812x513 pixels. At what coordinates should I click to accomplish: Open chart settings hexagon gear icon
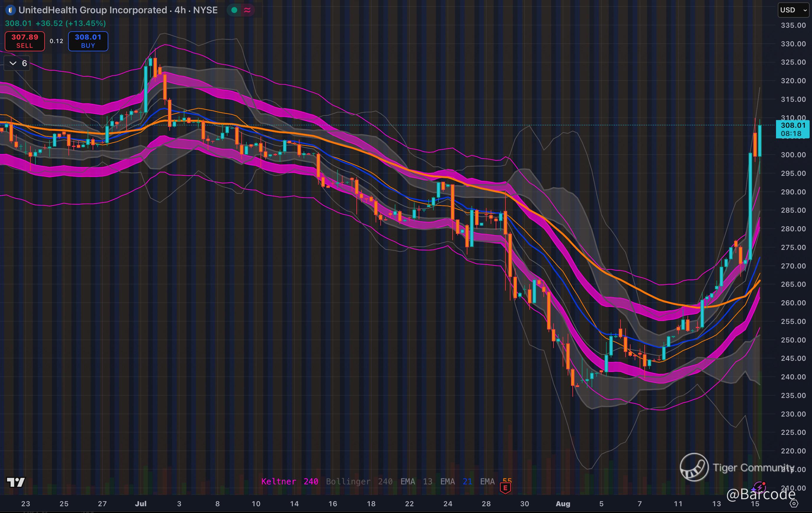pyautogui.click(x=794, y=504)
